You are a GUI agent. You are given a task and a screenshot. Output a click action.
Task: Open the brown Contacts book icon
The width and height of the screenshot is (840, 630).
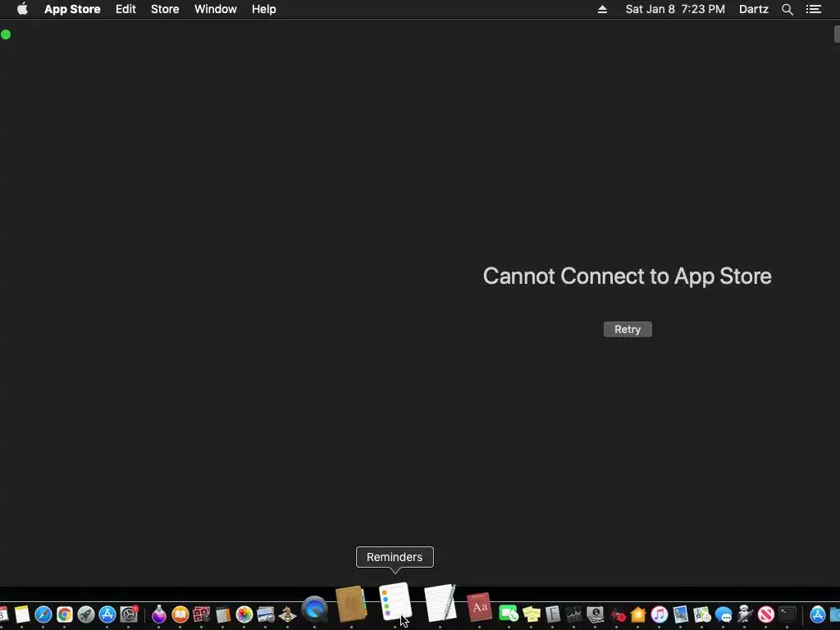click(x=351, y=604)
